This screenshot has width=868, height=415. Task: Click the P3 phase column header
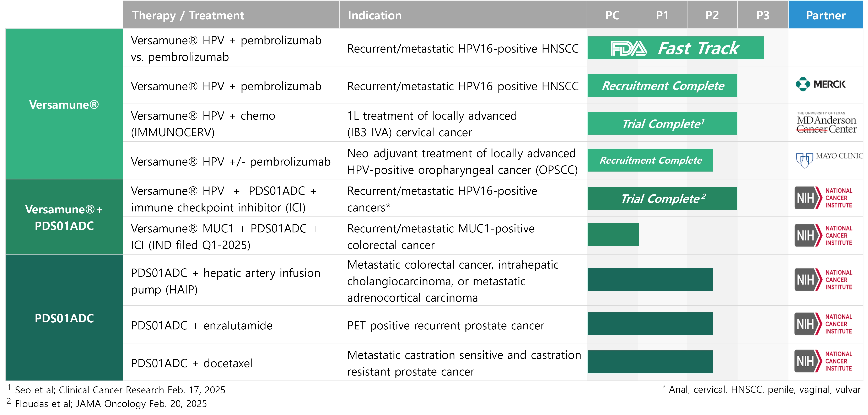tap(762, 15)
